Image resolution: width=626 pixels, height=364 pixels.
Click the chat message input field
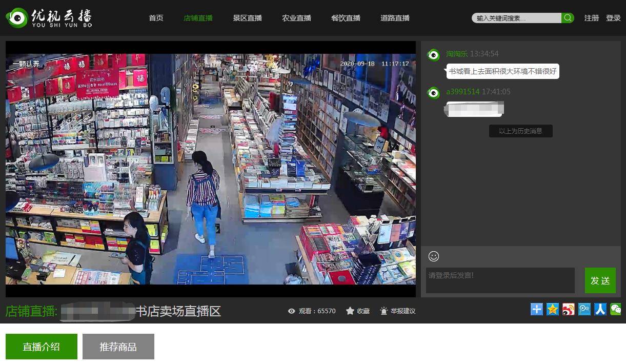coord(499,280)
